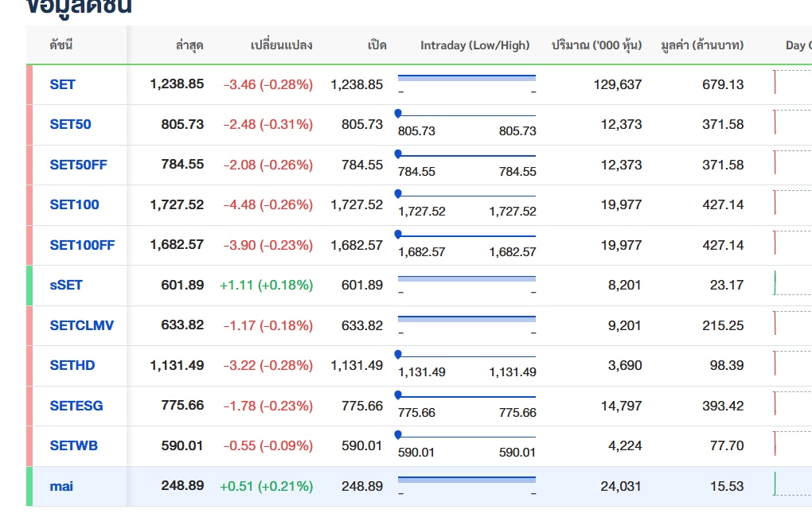This screenshot has height=525, width=812.
Task: Open the SETWB index link
Action: (73, 445)
